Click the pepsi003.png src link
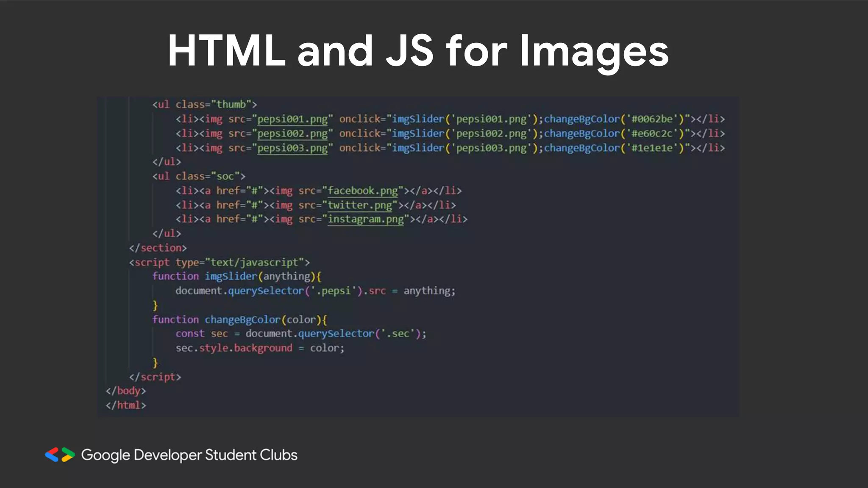The height and width of the screenshot is (488, 868). (x=292, y=148)
